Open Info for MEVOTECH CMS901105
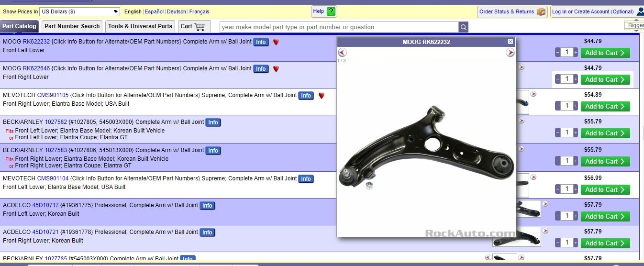644x266 pixels. pyautogui.click(x=306, y=96)
